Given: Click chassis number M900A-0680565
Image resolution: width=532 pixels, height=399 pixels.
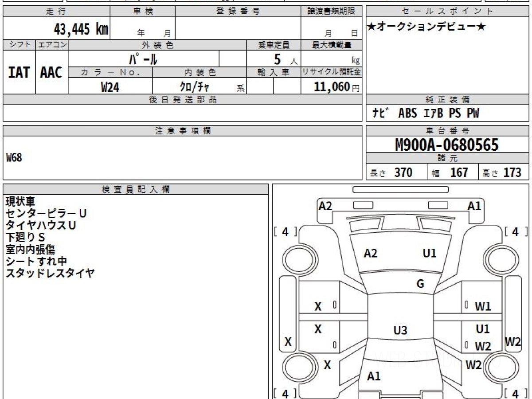Looking at the screenshot, I should [447, 145].
